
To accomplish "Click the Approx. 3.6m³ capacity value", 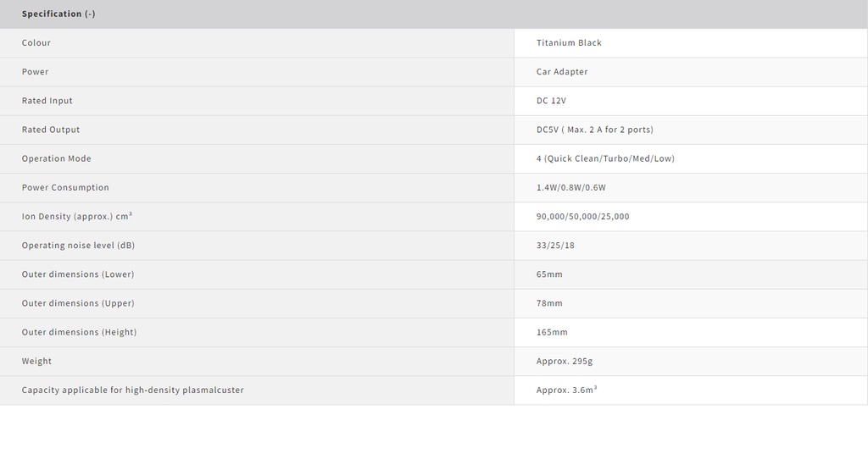I will [567, 390].
